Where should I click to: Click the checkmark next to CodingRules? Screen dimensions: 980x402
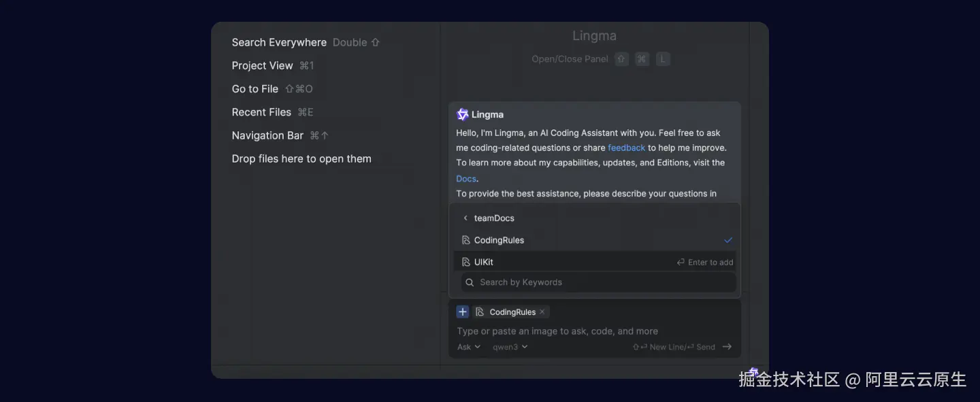point(728,240)
